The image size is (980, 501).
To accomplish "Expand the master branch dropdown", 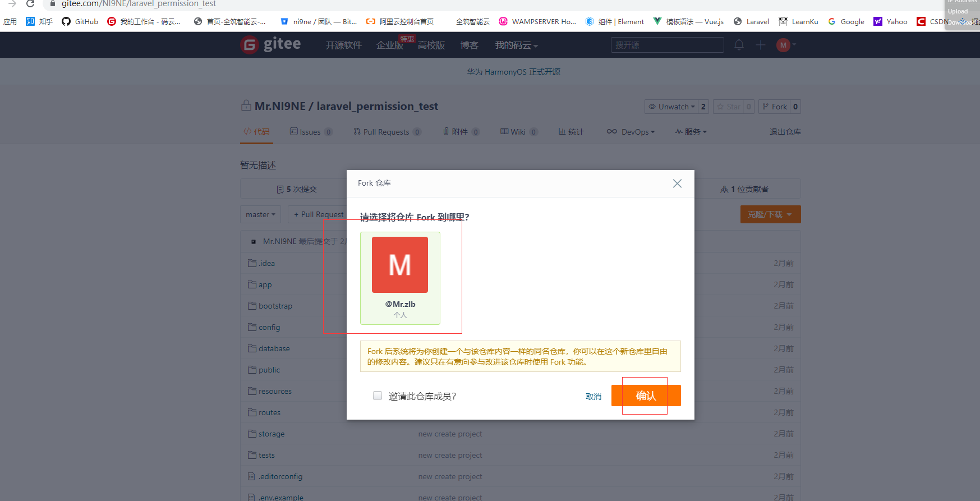I will click(x=261, y=214).
